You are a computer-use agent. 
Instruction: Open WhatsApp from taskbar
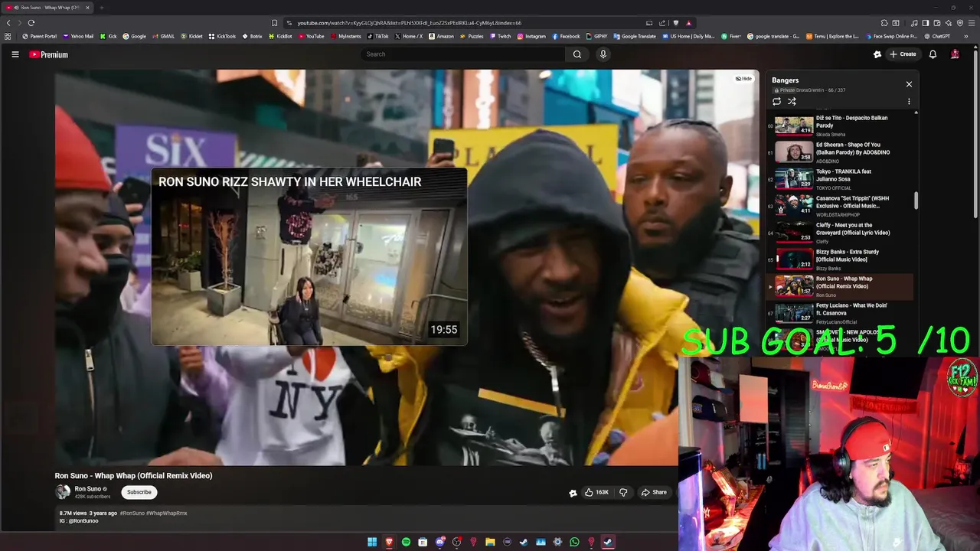[x=574, y=542]
